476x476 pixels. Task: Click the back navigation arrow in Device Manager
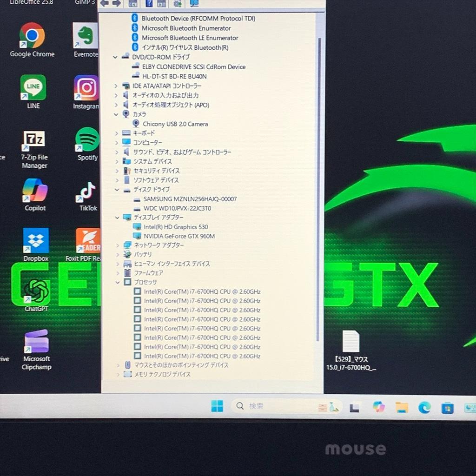(105, 4)
